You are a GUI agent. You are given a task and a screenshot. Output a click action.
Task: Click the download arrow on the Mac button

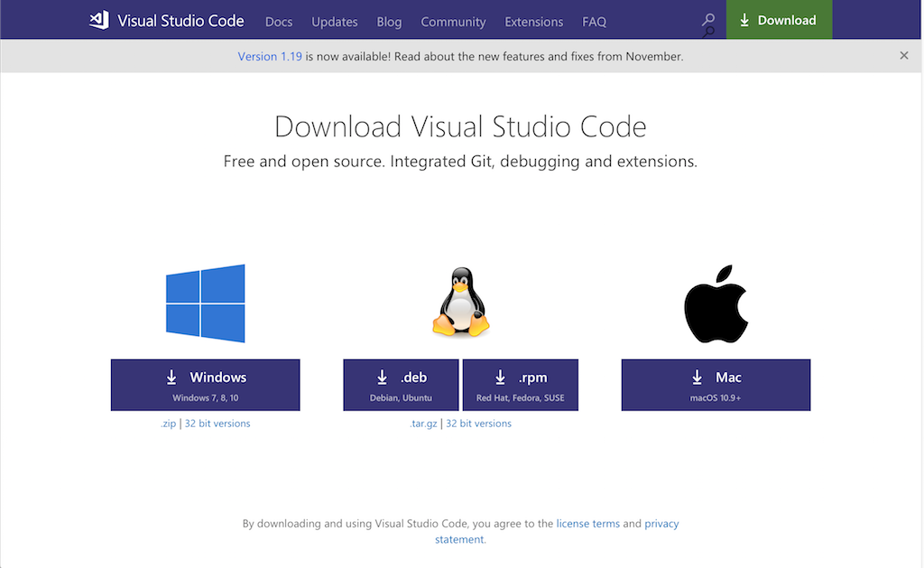click(x=696, y=376)
